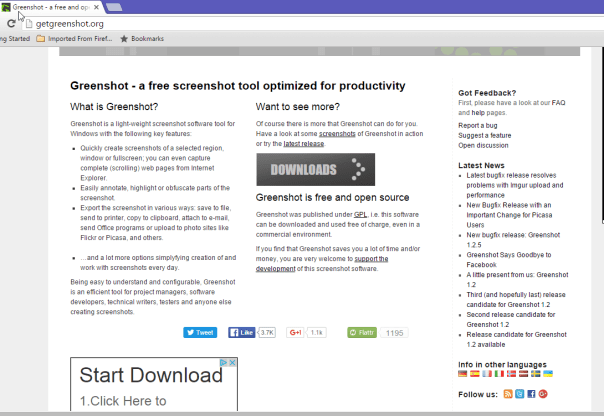The height and width of the screenshot is (416, 604).
Task: Open Release candidate 1.2 available news
Action: (x=517, y=339)
